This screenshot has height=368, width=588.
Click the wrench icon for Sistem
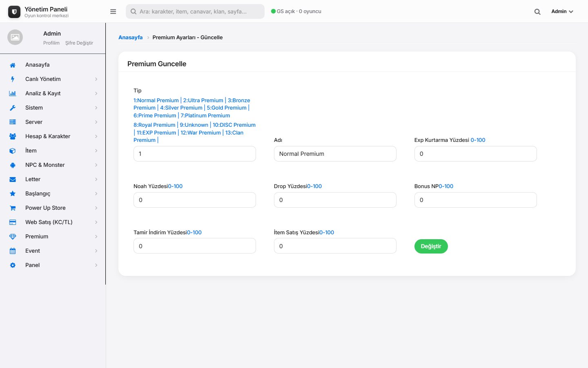click(13, 108)
